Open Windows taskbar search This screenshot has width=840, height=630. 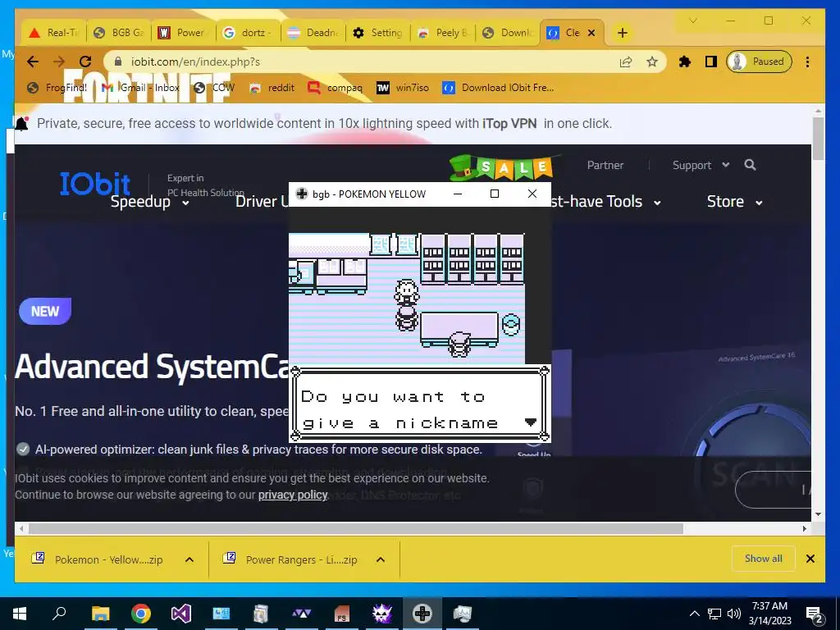[x=59, y=614]
